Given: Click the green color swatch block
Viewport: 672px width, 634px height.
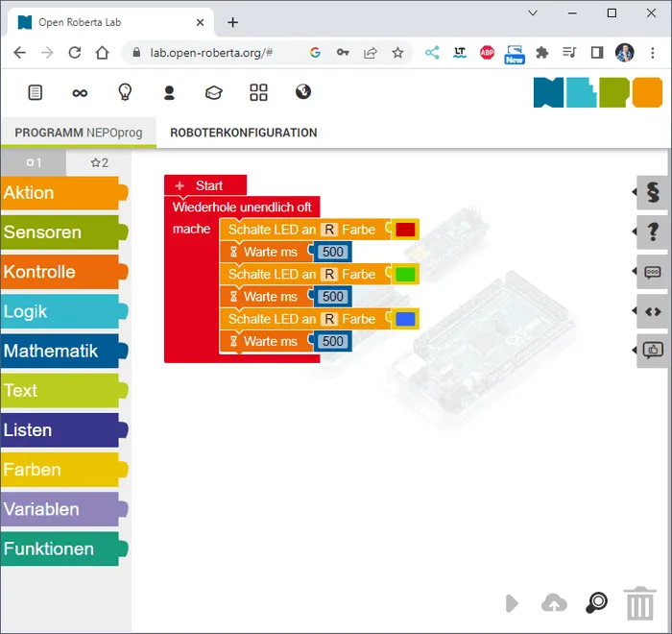Looking at the screenshot, I should click(x=405, y=275).
